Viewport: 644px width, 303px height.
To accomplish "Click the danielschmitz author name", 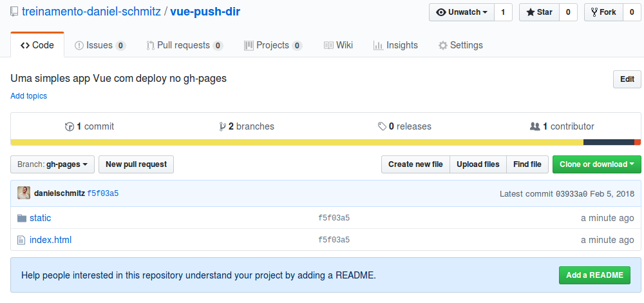I will click(x=59, y=193).
